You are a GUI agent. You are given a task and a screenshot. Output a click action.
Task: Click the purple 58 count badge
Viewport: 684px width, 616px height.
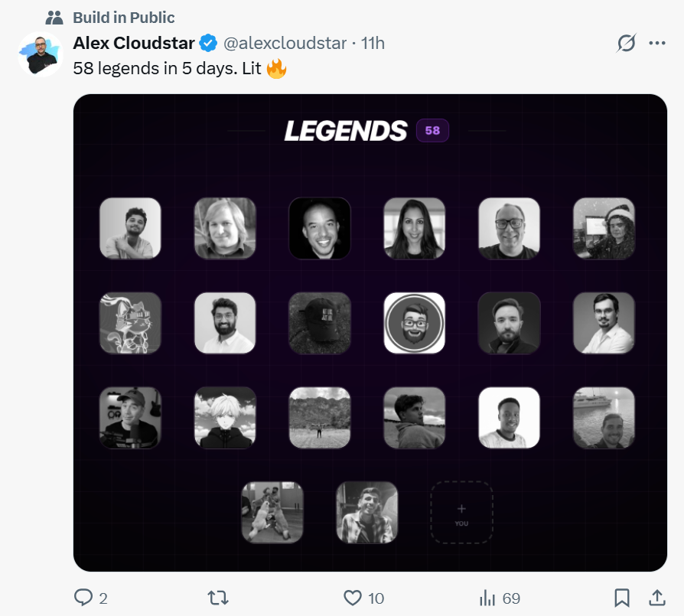point(432,130)
